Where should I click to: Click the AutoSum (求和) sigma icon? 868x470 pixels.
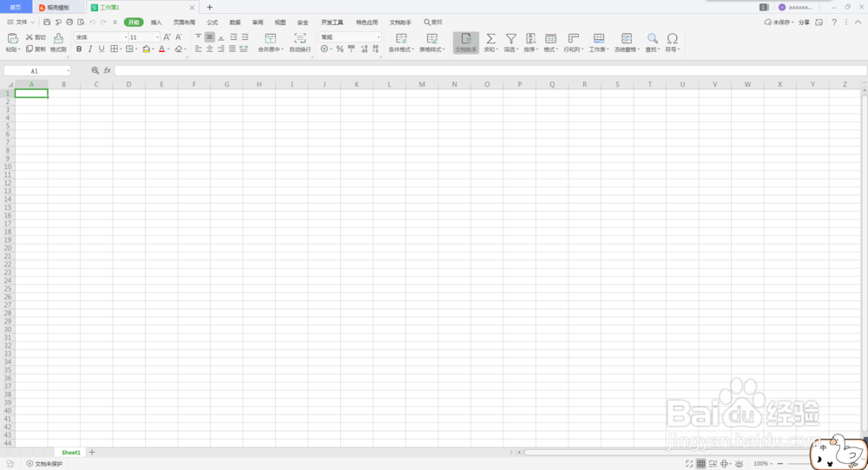[490, 38]
